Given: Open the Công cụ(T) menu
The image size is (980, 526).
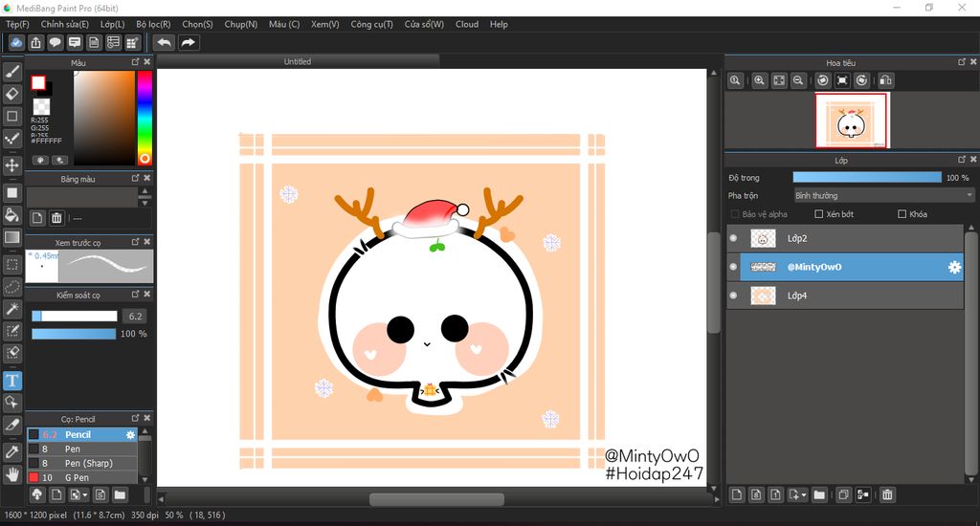Looking at the screenshot, I should pos(371,24).
